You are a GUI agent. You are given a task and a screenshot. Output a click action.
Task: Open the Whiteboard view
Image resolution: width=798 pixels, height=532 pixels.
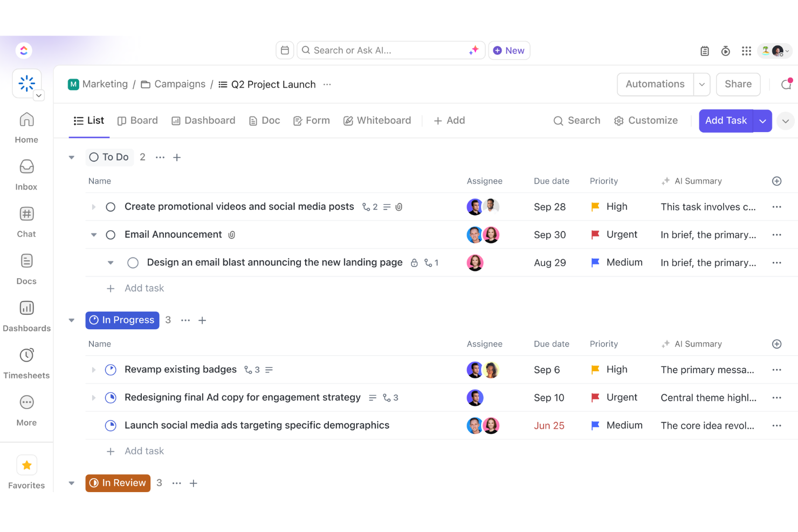pyautogui.click(x=377, y=120)
